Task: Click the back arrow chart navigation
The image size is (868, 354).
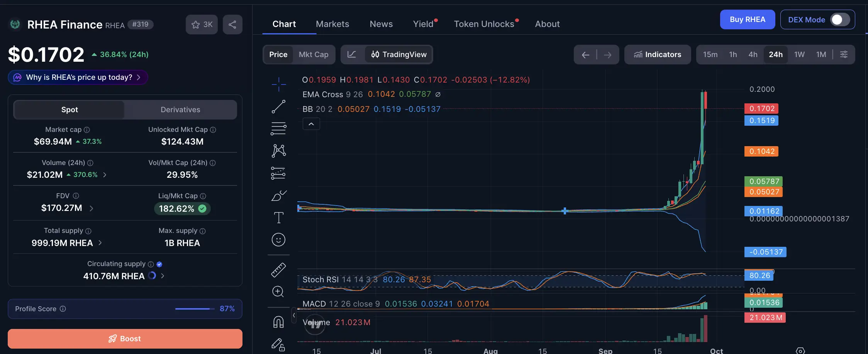Action: pos(585,55)
